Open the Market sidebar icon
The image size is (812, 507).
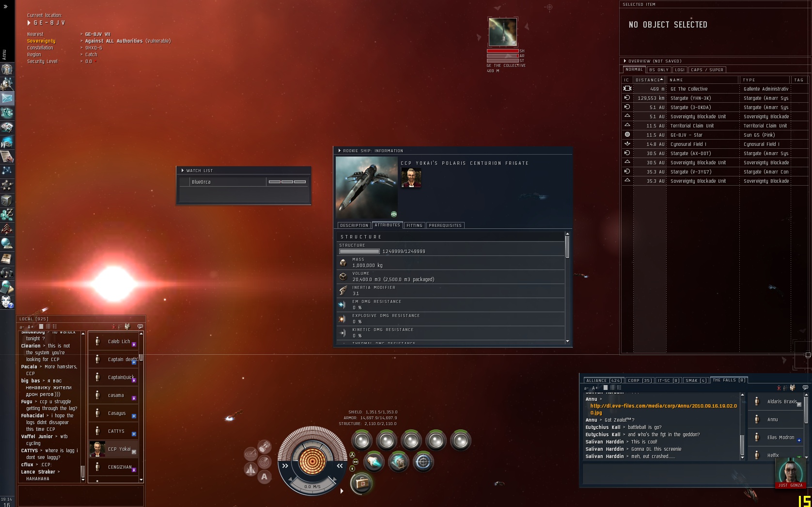(7, 127)
